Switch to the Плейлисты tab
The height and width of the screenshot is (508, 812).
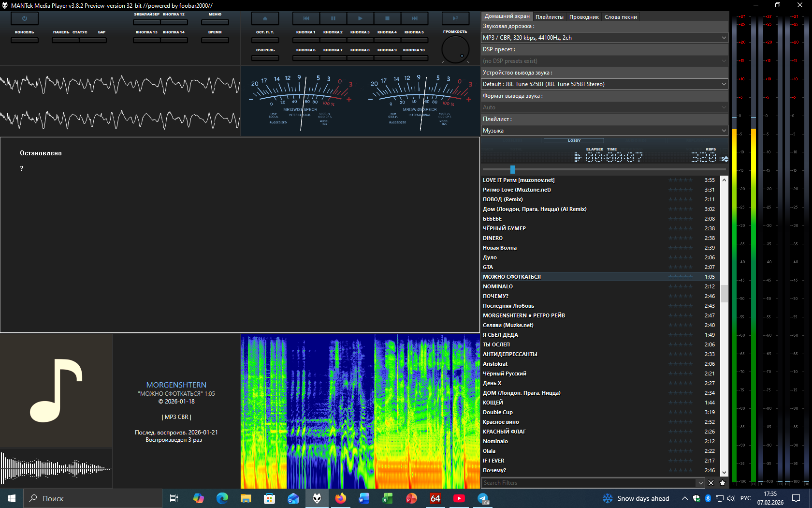549,17
